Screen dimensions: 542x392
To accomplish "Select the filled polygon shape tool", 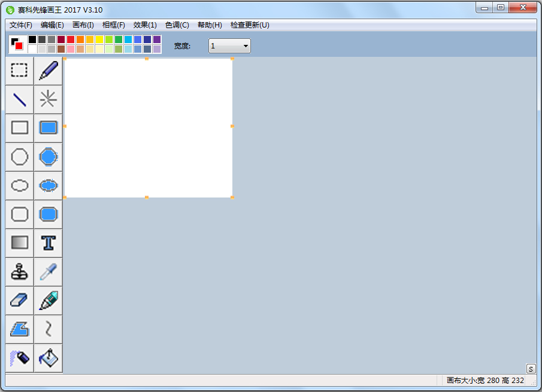I will [x=19, y=329].
